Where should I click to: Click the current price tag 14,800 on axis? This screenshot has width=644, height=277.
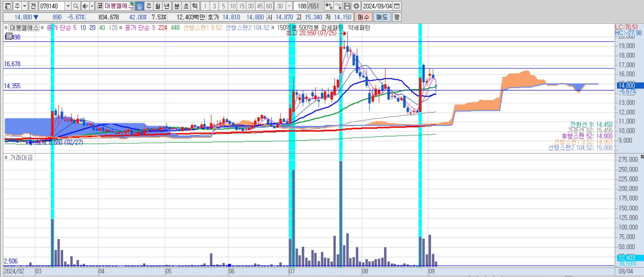[x=629, y=86]
